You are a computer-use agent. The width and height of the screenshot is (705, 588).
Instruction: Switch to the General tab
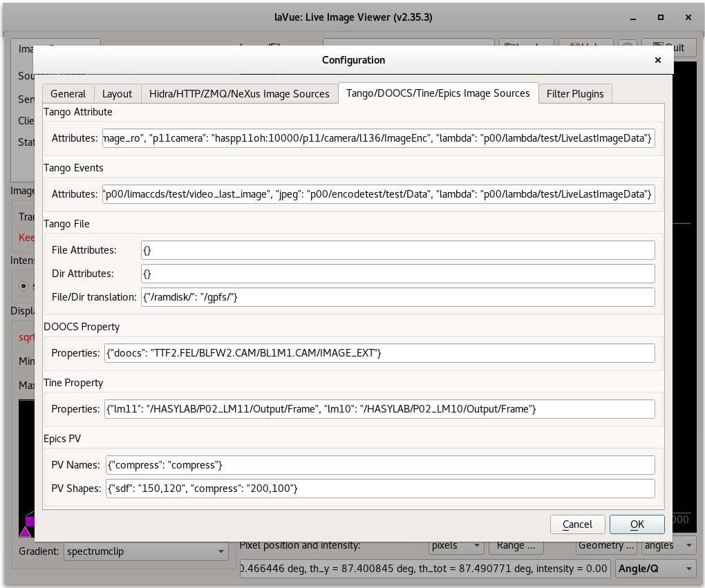point(68,94)
